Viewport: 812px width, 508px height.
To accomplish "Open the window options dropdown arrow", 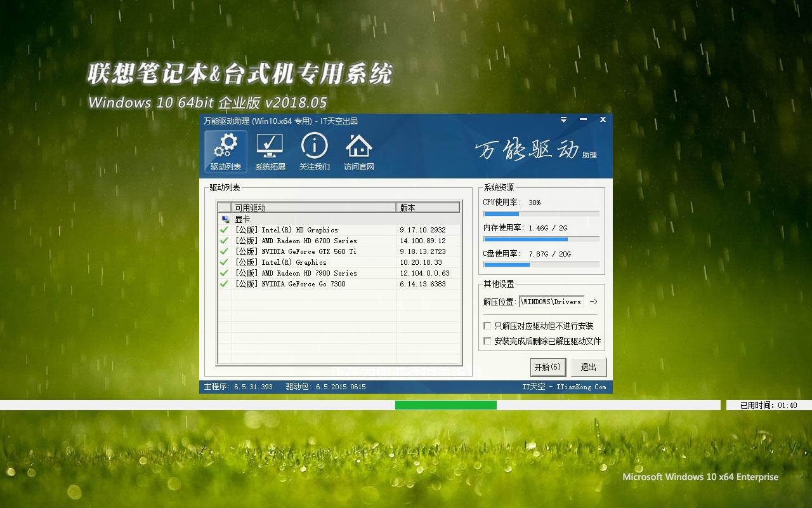I will [x=563, y=119].
